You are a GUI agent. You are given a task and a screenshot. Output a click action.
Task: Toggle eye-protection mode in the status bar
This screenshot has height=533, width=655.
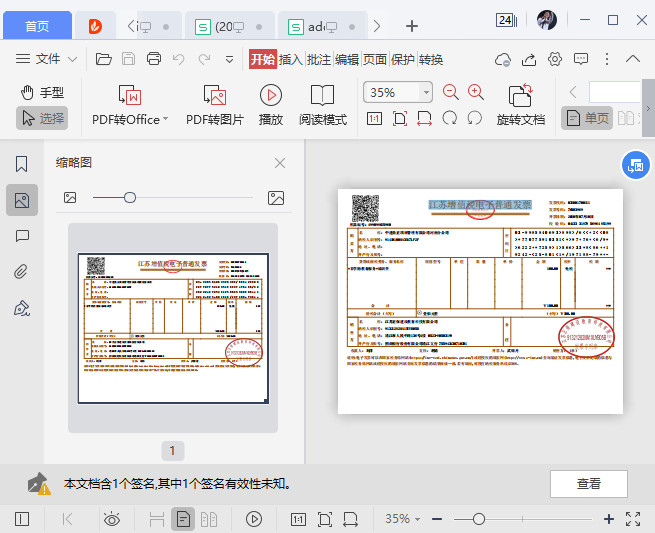[x=112, y=519]
